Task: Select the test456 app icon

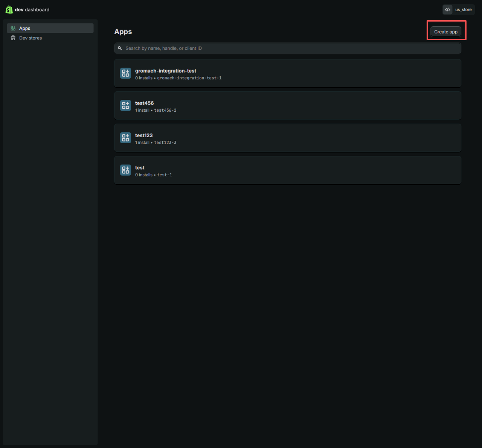Action: point(125,106)
